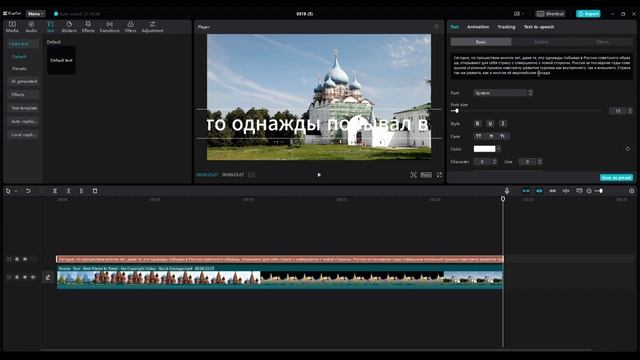Click the Ratio button in the player
Viewport: 640px width, 360px height.
click(426, 175)
